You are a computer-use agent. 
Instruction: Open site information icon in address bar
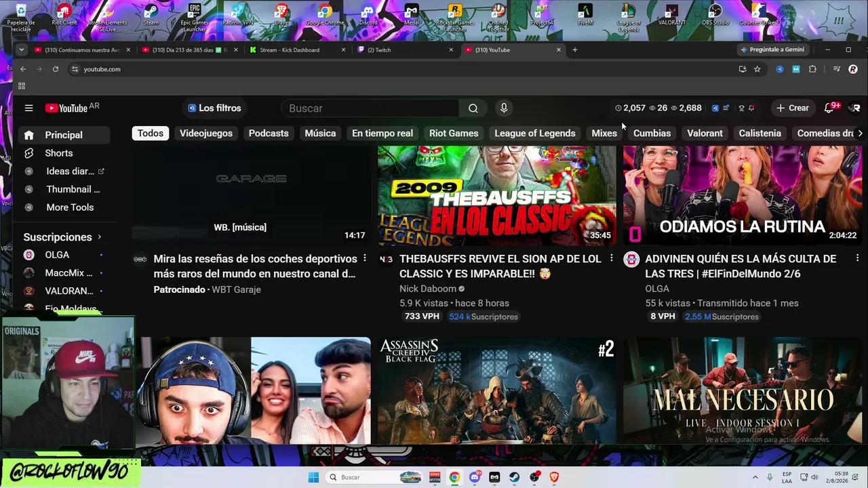pos(75,69)
